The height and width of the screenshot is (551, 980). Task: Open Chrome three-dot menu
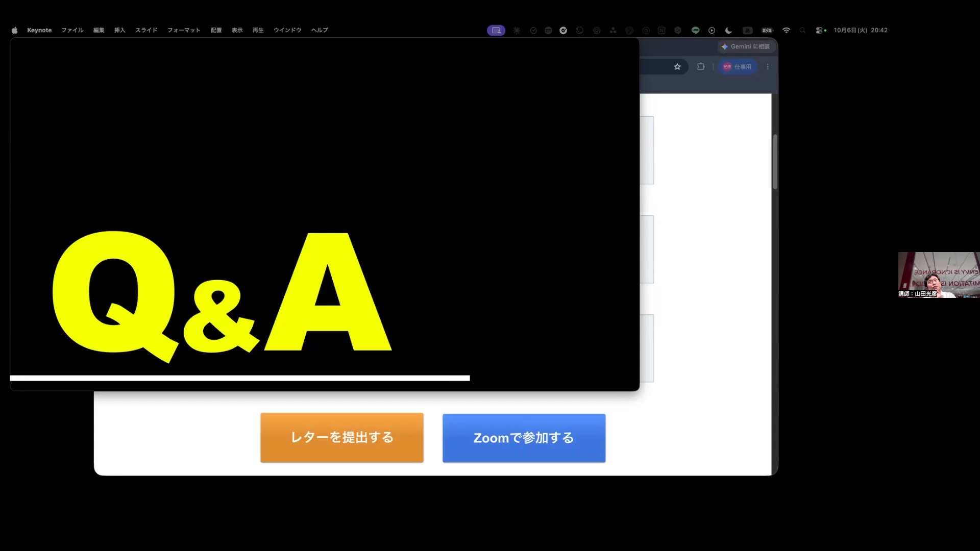point(767,67)
